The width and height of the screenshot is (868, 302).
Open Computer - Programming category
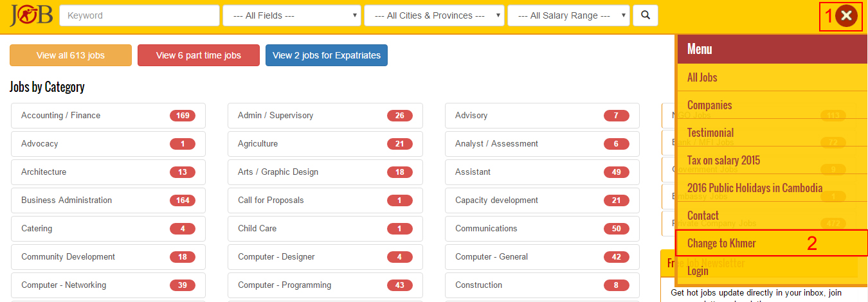pos(284,285)
